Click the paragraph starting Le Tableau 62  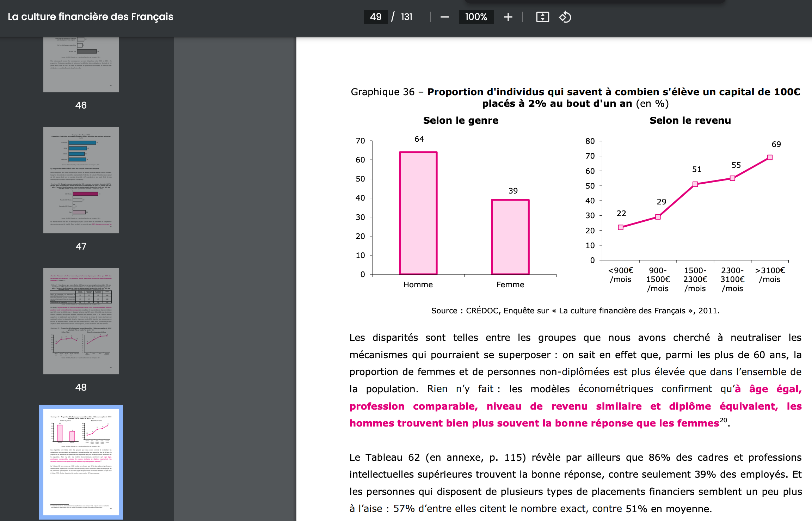pos(576,483)
